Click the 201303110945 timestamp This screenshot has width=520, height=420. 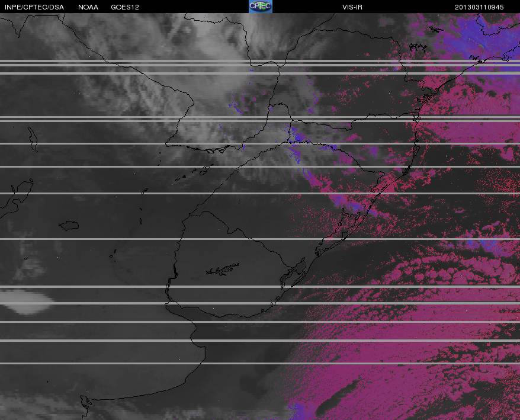click(479, 7)
